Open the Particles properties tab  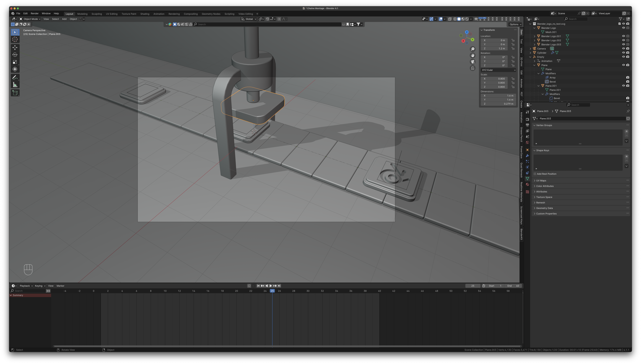point(527,162)
